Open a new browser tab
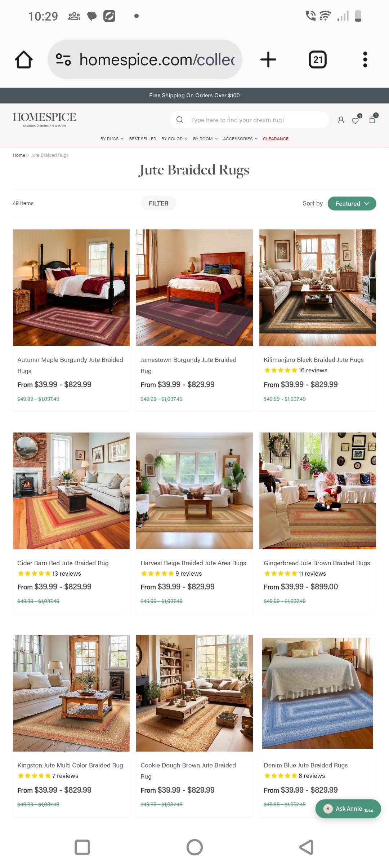389x868 pixels. (268, 59)
